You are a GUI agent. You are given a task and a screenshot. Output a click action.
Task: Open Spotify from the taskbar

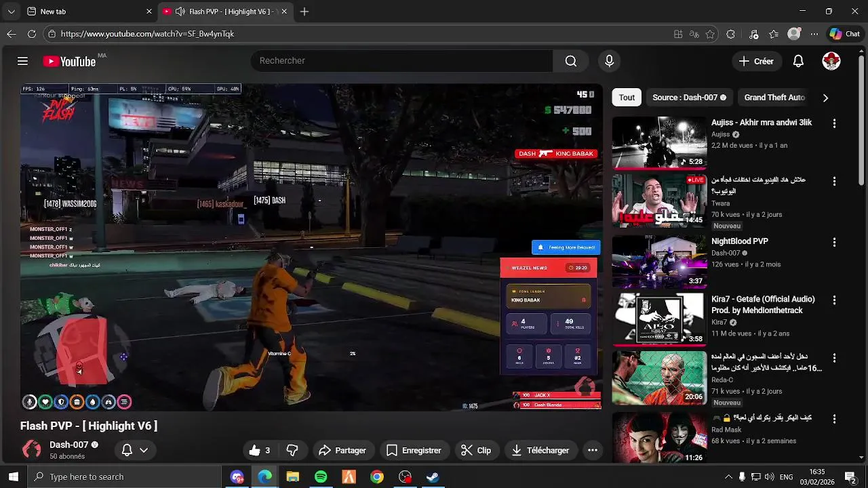pyautogui.click(x=321, y=476)
